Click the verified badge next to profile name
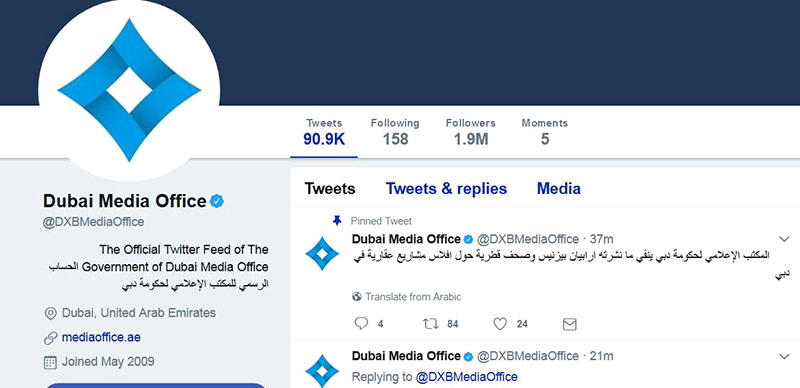800x388 pixels. point(217,201)
